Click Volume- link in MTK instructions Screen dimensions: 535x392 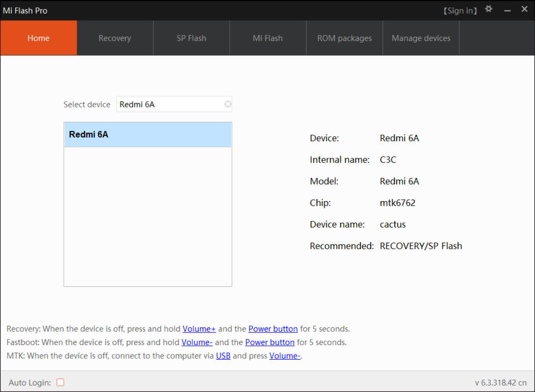pyautogui.click(x=285, y=356)
